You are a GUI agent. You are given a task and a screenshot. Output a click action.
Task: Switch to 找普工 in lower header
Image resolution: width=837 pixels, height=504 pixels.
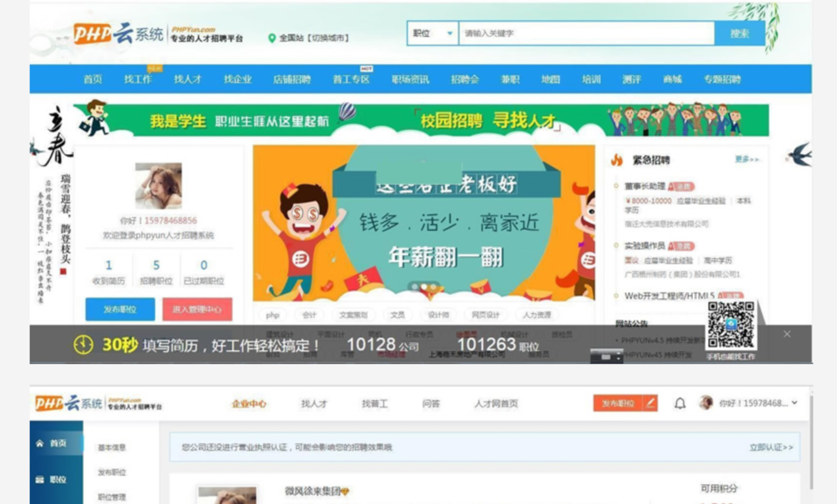click(375, 403)
